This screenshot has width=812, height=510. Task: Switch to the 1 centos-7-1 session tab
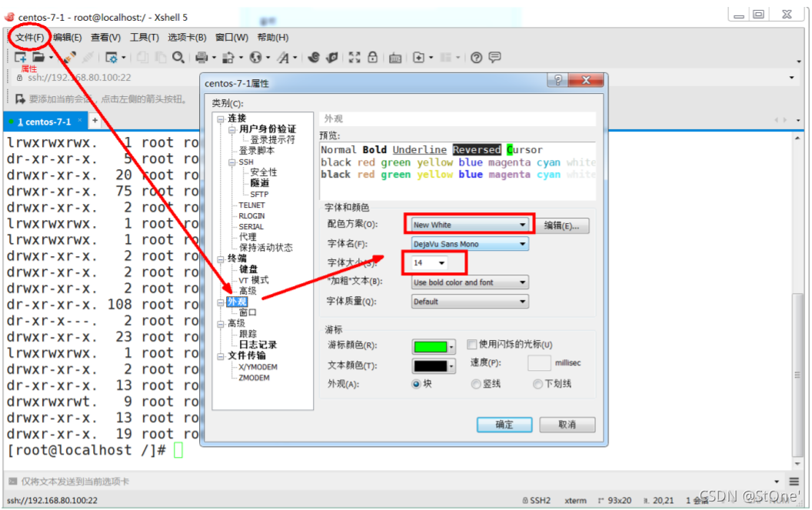45,122
